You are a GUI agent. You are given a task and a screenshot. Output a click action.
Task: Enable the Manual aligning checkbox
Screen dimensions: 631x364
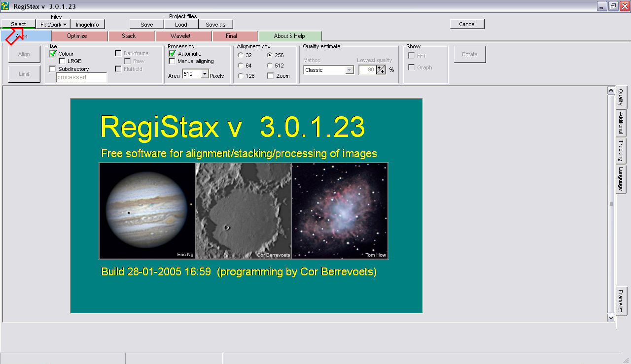click(x=172, y=61)
